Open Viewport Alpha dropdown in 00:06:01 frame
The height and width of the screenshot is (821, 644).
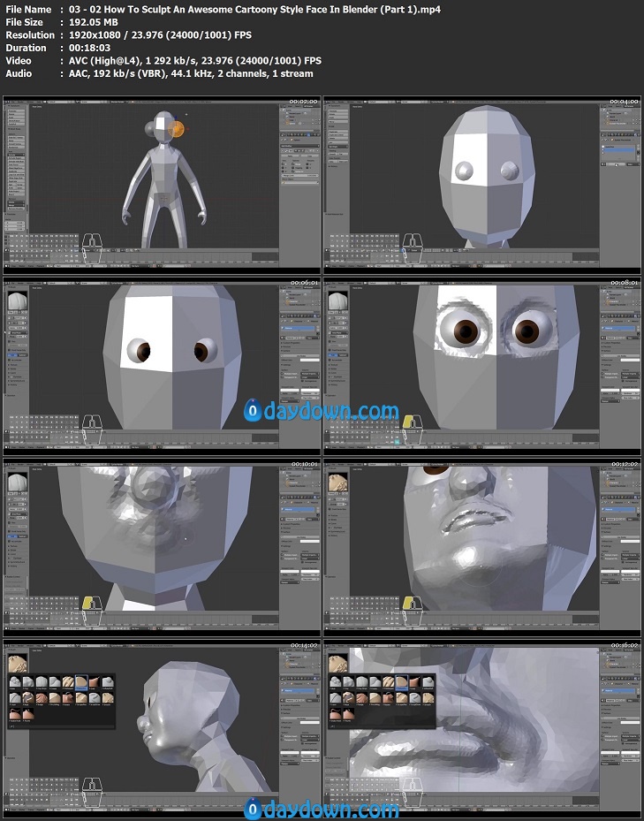pyautogui.click(x=290, y=401)
